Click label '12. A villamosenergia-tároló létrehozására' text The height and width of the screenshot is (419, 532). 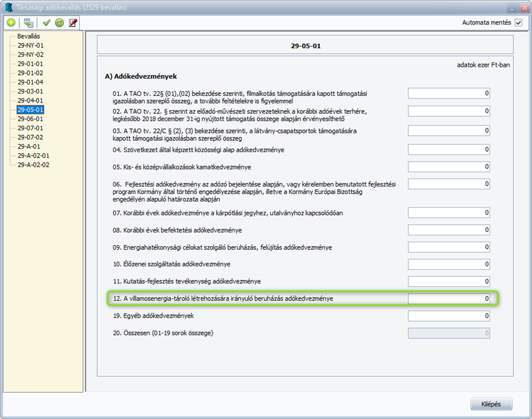(x=223, y=299)
